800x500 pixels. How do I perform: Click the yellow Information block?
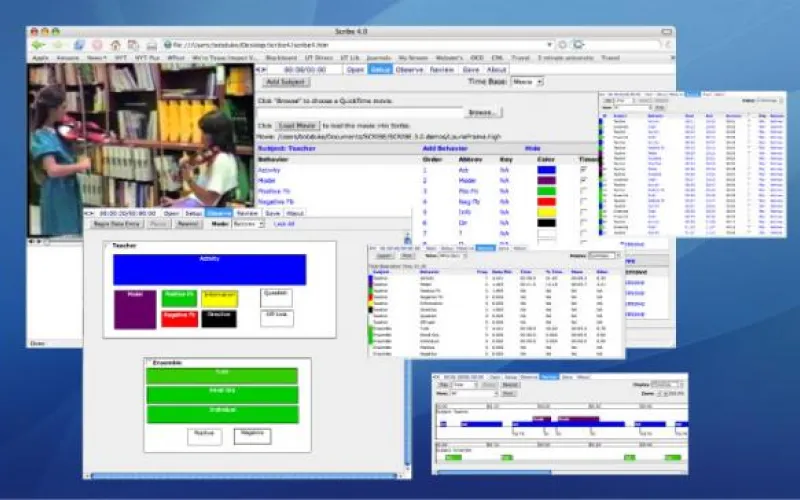pyautogui.click(x=219, y=298)
